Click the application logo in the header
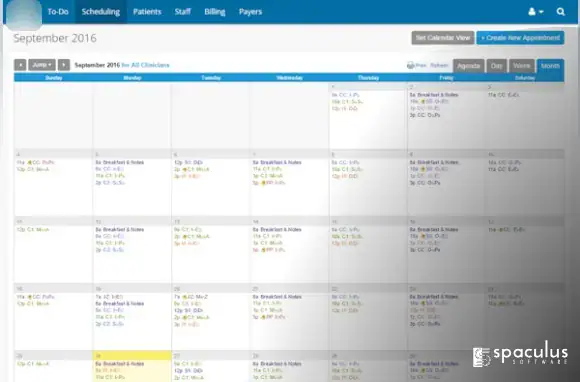 (x=24, y=15)
